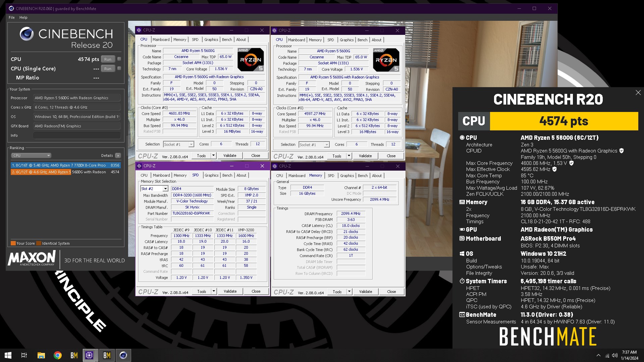The image size is (644, 362).
Task: Click second BenchMate taskbar icon
Action: 107,355
